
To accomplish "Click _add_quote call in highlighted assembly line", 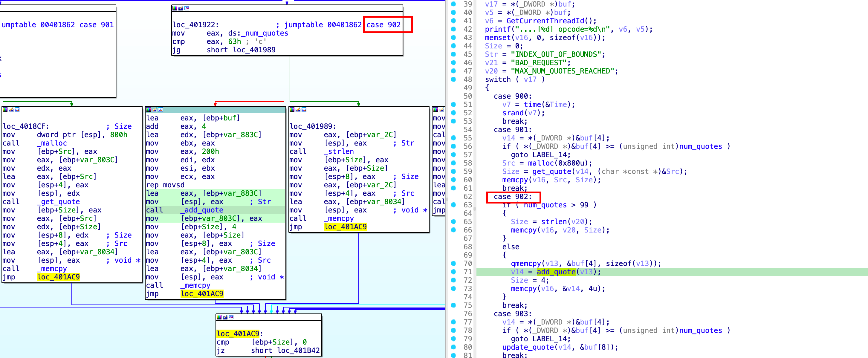I will point(202,210).
